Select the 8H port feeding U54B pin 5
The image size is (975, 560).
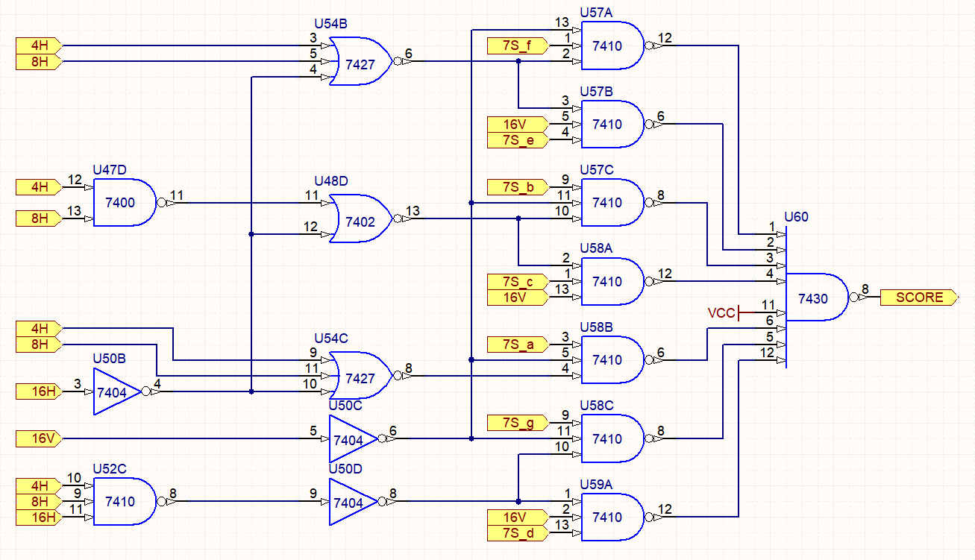pos(40,61)
